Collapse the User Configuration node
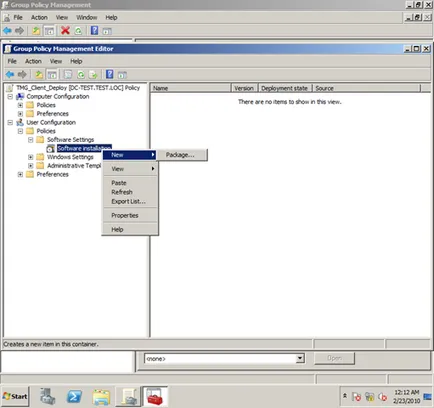The image size is (434, 408). 10,122
